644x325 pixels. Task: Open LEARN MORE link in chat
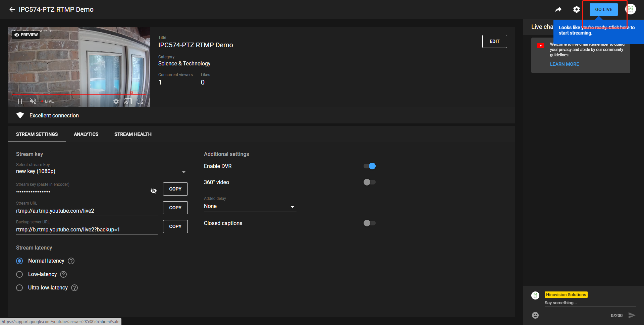coord(565,64)
